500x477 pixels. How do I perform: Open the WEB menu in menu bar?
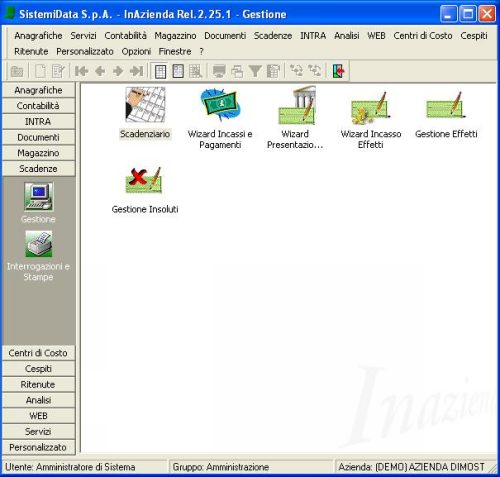(376, 36)
